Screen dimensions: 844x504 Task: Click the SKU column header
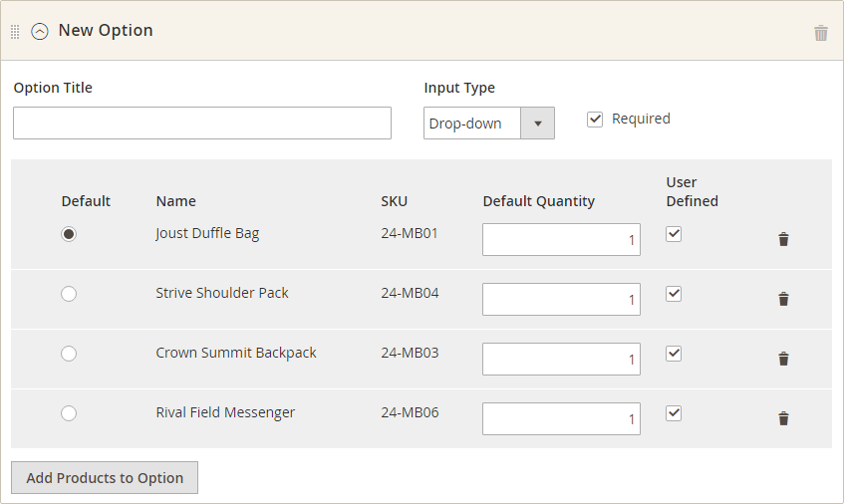(x=394, y=201)
